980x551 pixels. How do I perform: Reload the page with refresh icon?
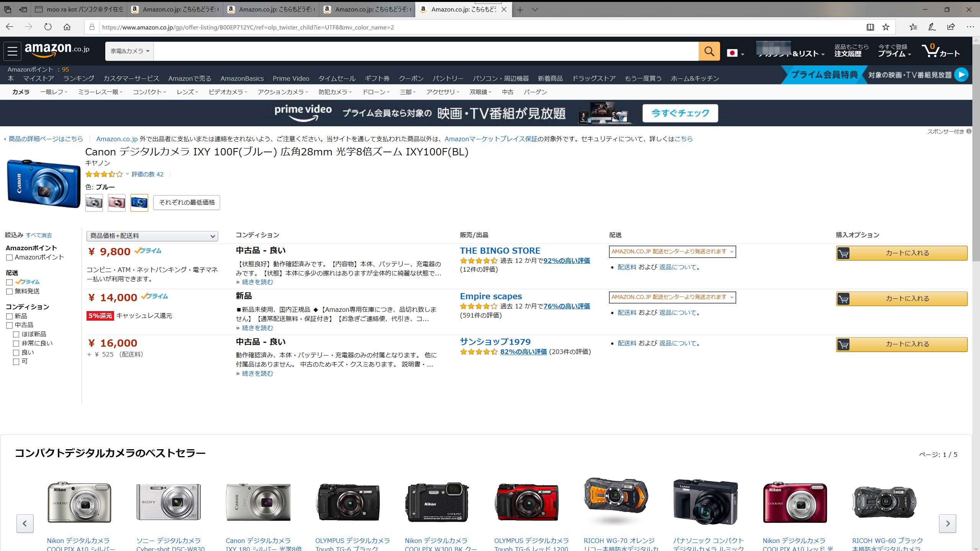[x=48, y=27]
